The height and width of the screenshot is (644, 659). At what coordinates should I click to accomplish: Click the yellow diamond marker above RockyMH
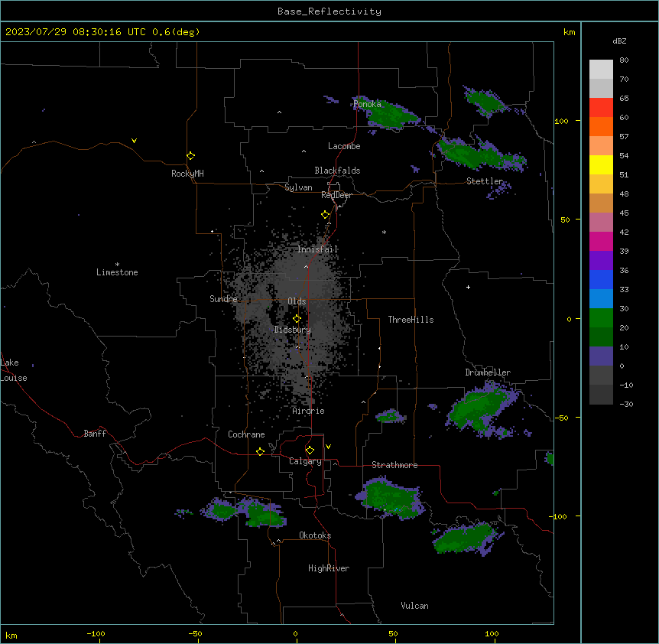point(191,156)
